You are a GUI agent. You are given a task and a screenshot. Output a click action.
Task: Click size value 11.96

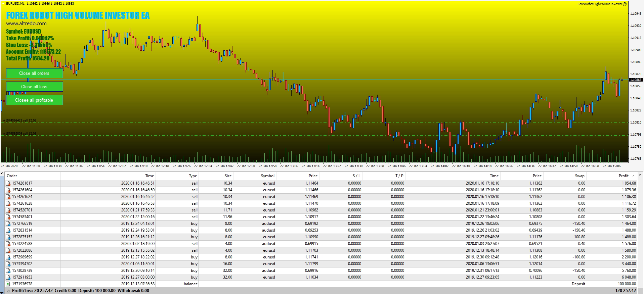pos(227,217)
